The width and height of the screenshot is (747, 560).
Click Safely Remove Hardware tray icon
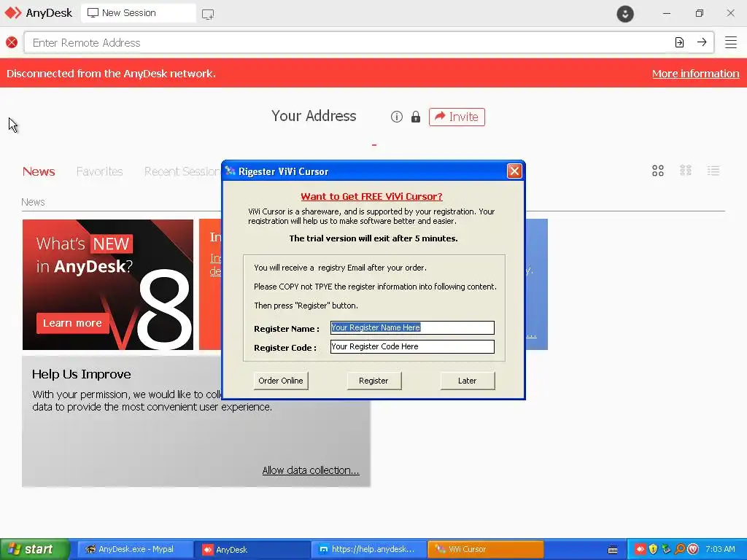pos(666,549)
